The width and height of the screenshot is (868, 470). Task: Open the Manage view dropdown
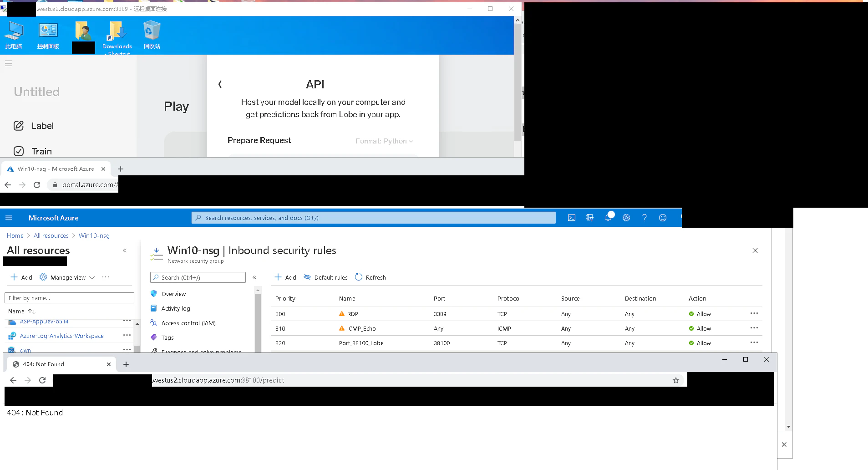[67, 277]
